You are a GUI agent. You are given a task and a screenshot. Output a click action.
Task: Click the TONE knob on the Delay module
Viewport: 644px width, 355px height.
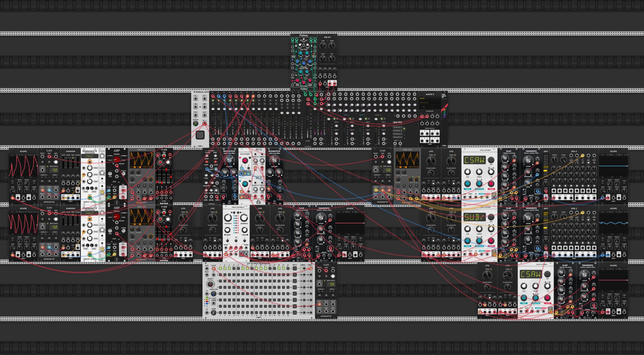[x=323, y=59]
